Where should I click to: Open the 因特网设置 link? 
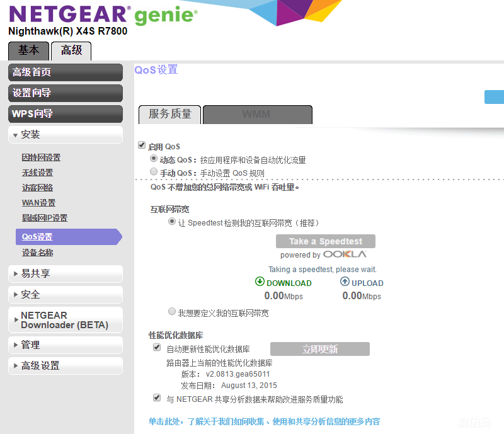(41, 157)
